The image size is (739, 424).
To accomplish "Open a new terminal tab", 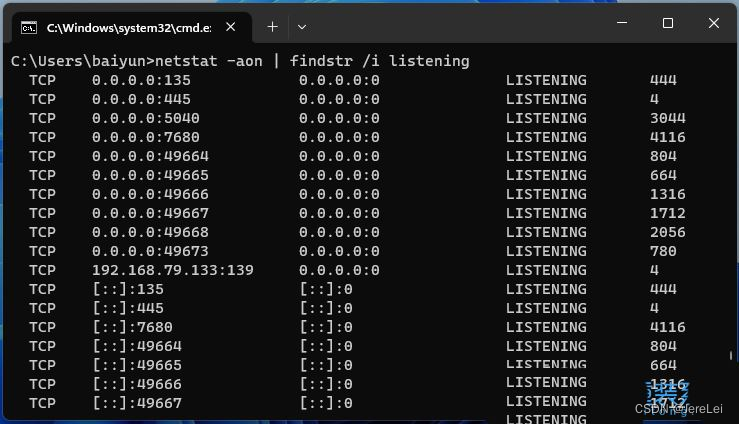I will (x=272, y=27).
